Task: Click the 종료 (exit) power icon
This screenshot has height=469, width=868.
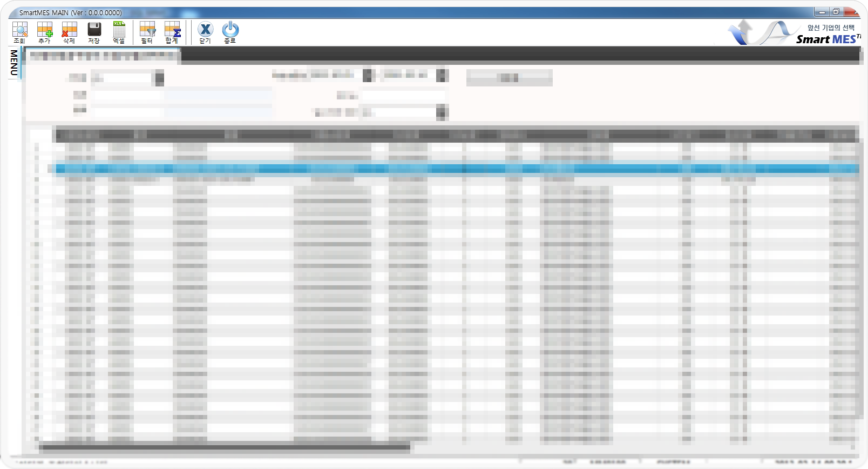Action: click(230, 32)
